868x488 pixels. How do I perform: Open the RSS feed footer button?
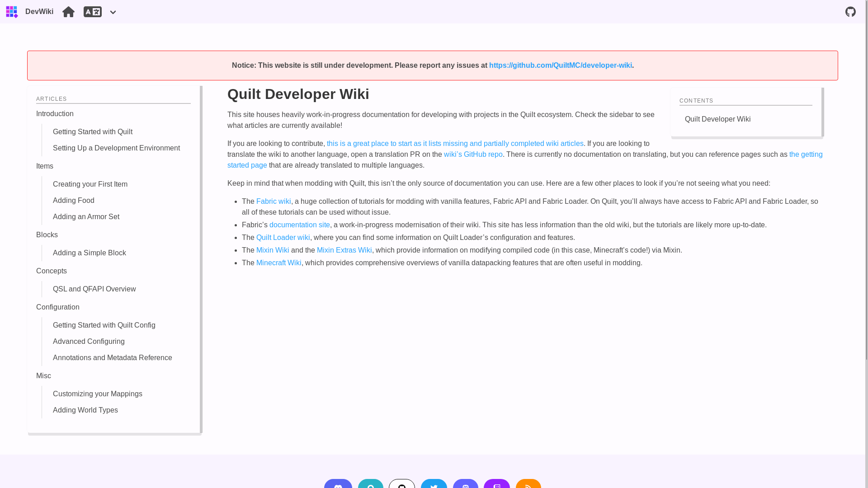coord(528,484)
